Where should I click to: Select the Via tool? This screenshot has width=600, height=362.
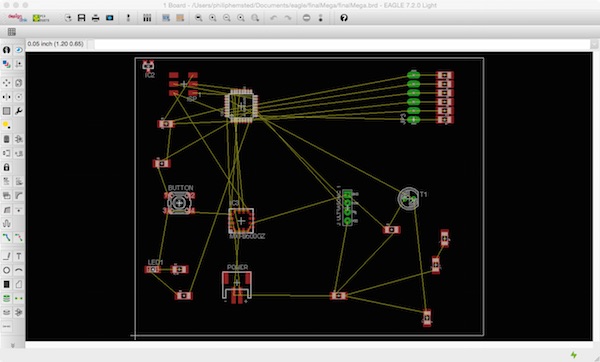pos(7,298)
